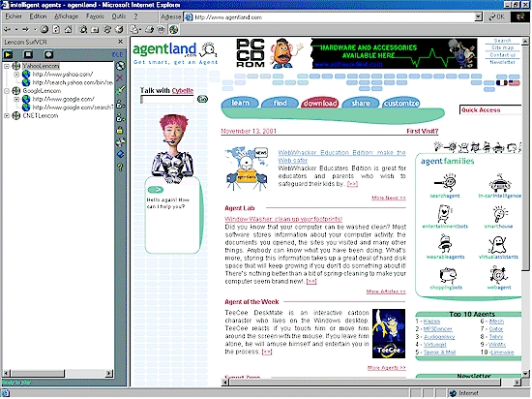Switch to the customize tab

(x=401, y=103)
